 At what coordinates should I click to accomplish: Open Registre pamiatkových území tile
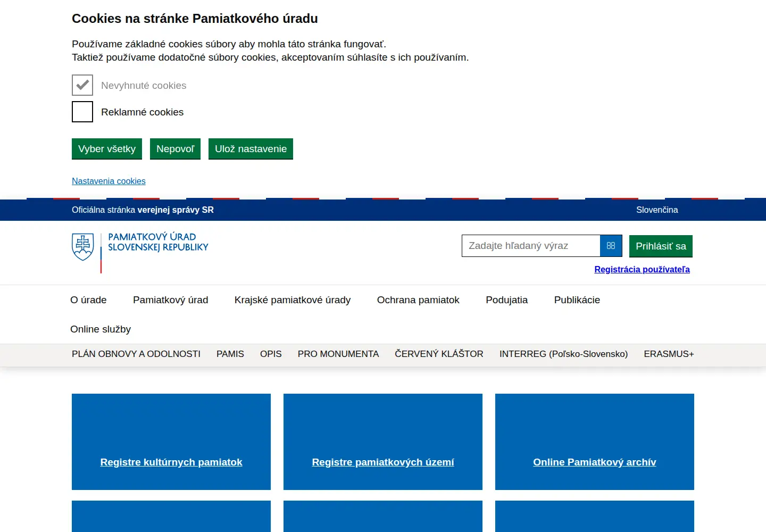(x=383, y=442)
